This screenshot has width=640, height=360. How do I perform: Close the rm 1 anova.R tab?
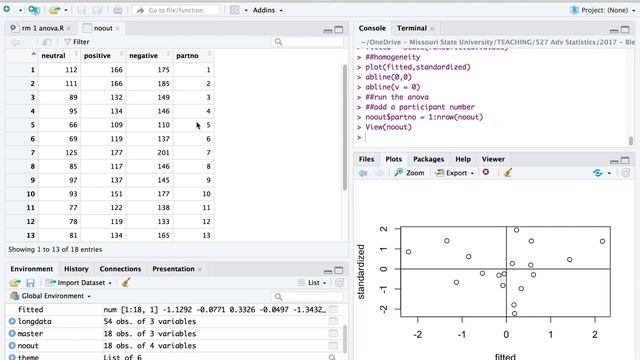coord(69,28)
